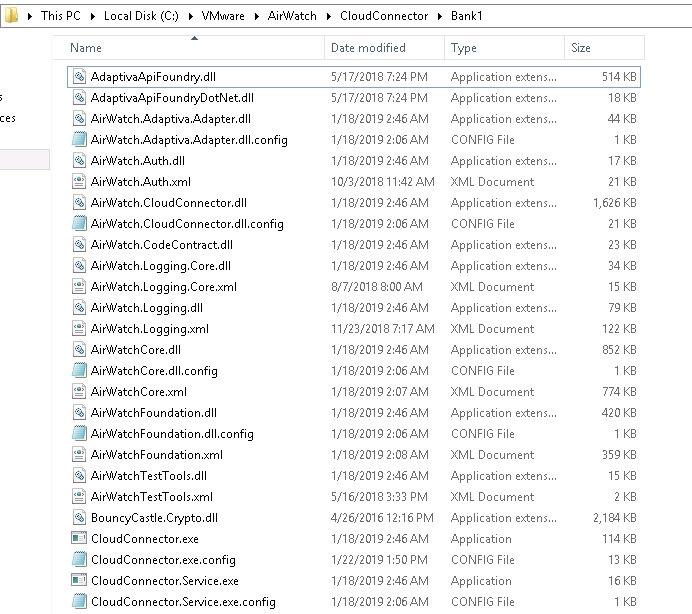Click date 1/22/2019 1:50 PM
Screen dimensions: 692x614
[380, 560]
